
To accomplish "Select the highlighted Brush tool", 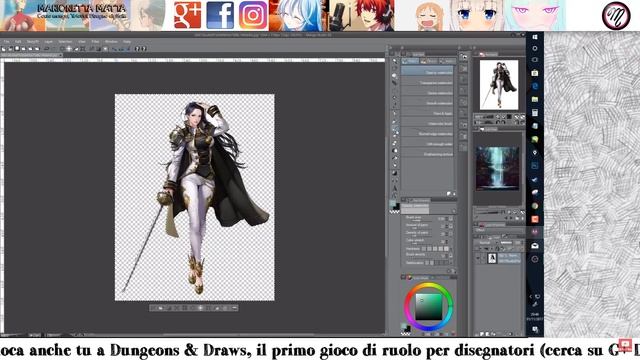I will click(x=395, y=128).
